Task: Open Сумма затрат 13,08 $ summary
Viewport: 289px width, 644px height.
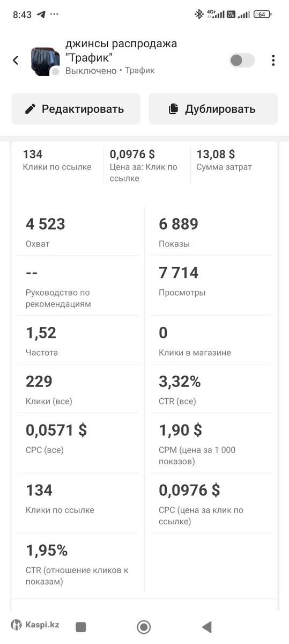Action: pos(234,160)
